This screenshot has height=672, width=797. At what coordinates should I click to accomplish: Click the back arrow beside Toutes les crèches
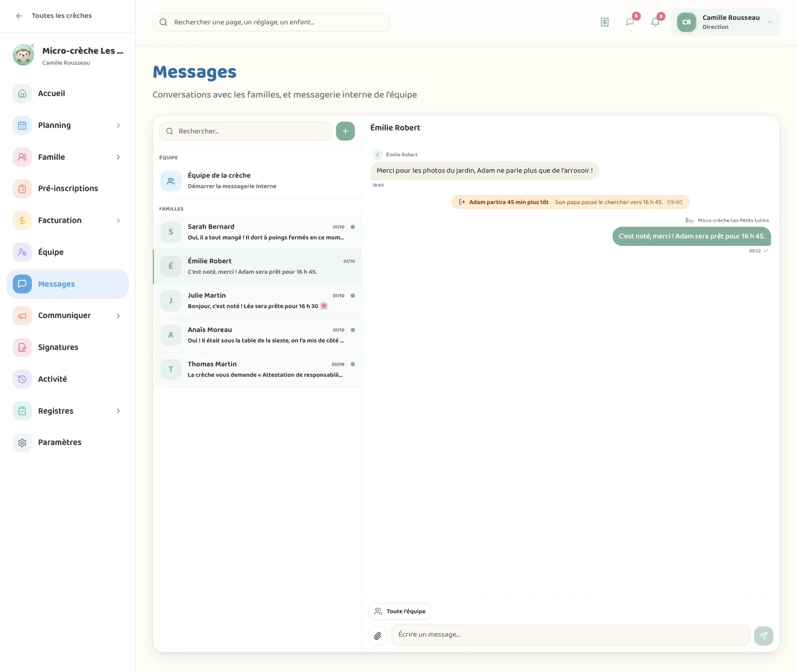[x=19, y=16]
